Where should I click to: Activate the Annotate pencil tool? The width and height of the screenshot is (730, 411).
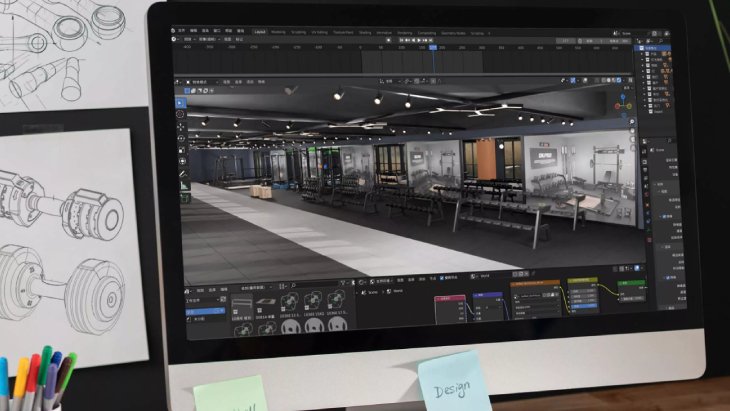pyautogui.click(x=182, y=174)
